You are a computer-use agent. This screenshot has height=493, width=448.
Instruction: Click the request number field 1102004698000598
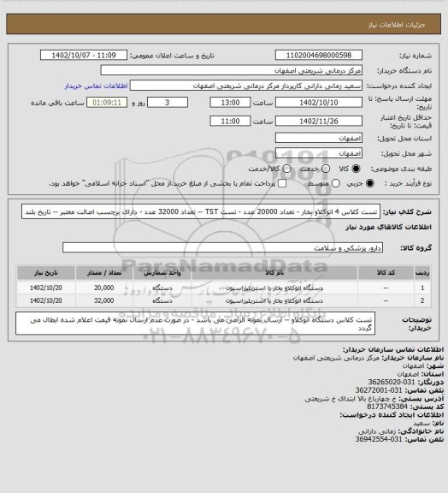[319, 55]
